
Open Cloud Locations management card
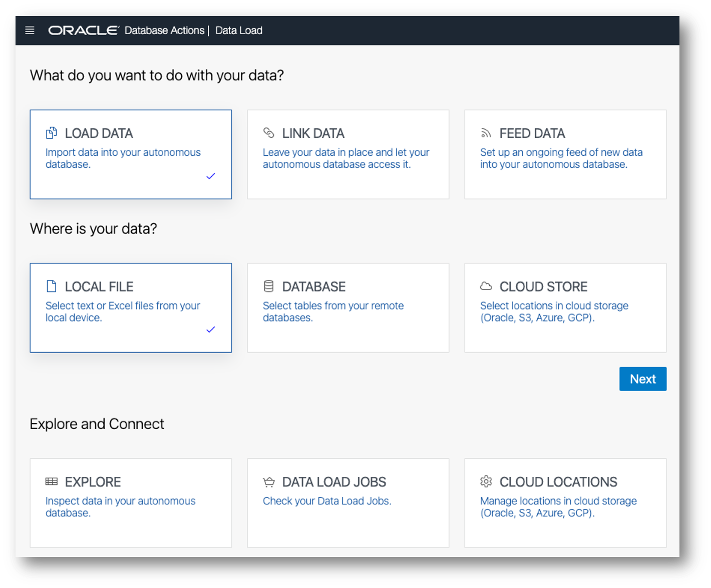pyautogui.click(x=565, y=503)
